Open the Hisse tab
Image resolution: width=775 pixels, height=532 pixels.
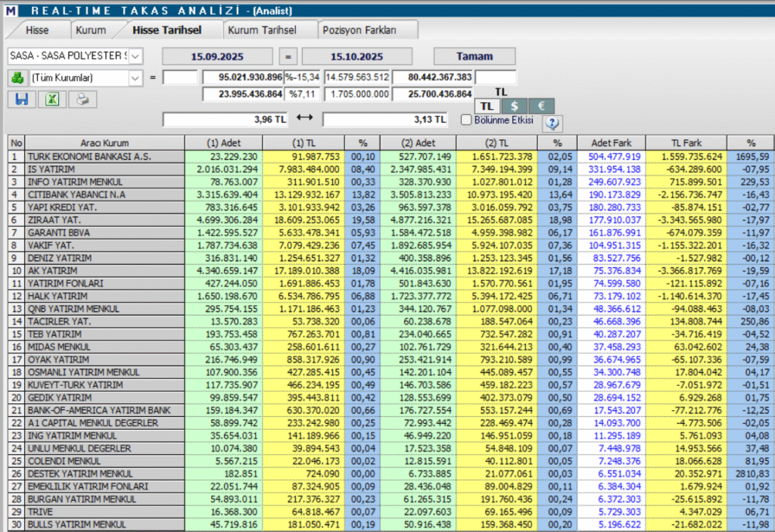37,30
